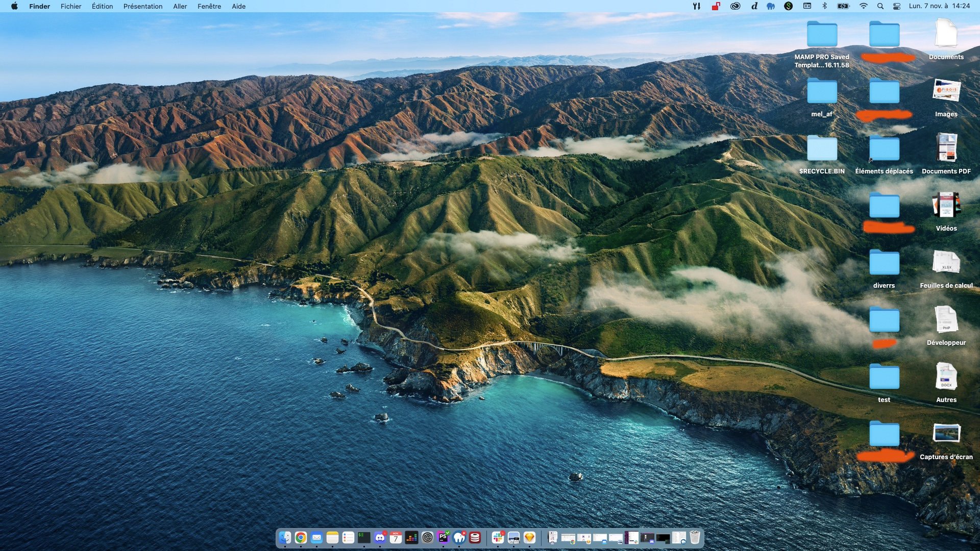Launch Discord from the Dock
The width and height of the screenshot is (980, 551).
point(380,537)
